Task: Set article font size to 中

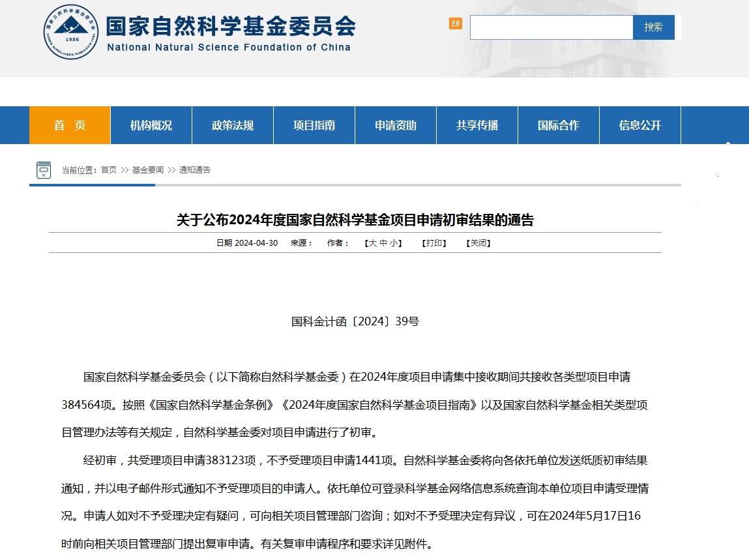Action: pos(383,243)
